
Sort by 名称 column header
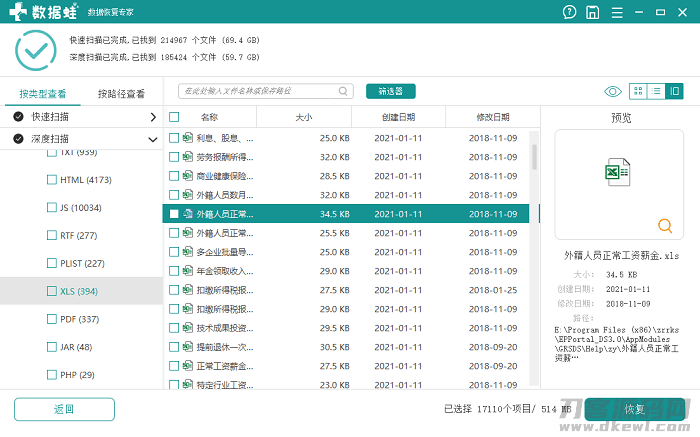click(x=209, y=117)
